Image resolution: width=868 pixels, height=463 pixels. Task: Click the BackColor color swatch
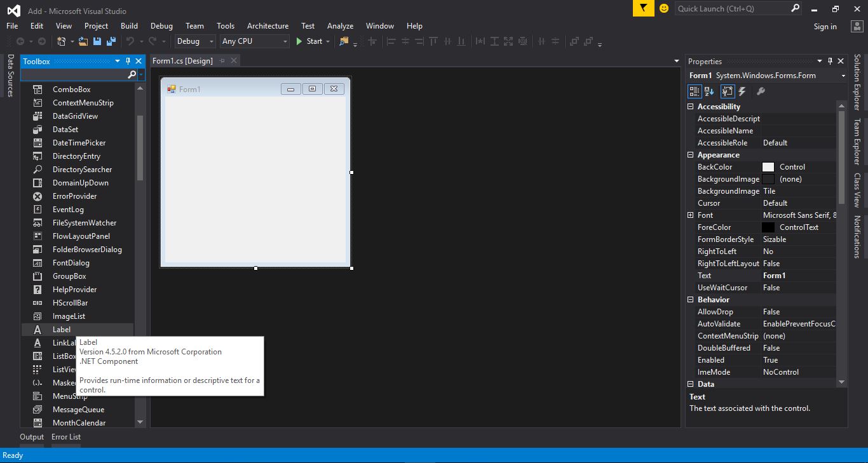pos(768,167)
